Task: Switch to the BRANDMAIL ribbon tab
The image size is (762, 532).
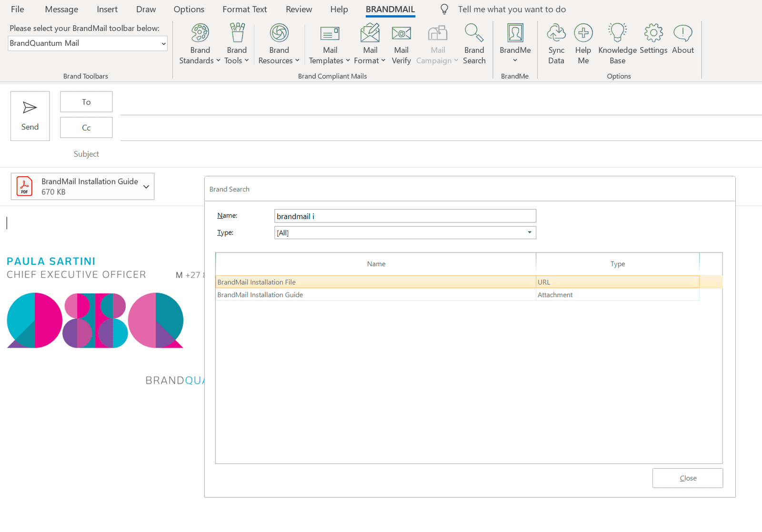Action: click(390, 9)
